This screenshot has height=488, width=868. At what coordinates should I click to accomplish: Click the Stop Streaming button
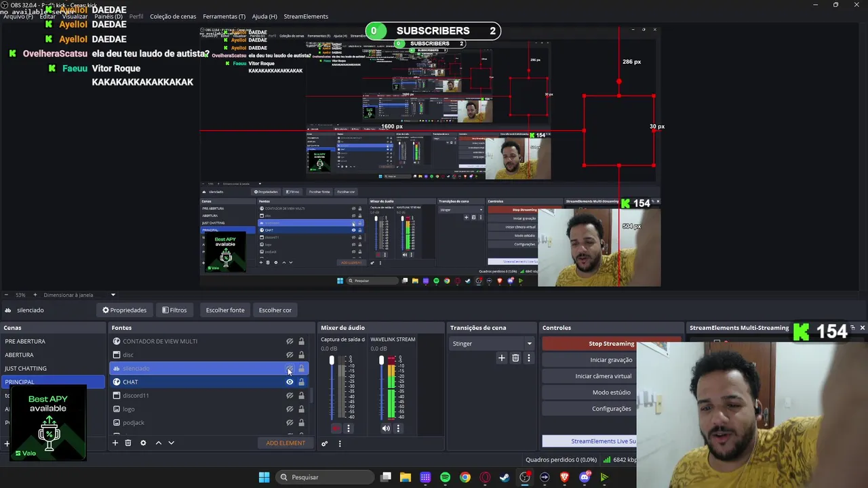611,344
